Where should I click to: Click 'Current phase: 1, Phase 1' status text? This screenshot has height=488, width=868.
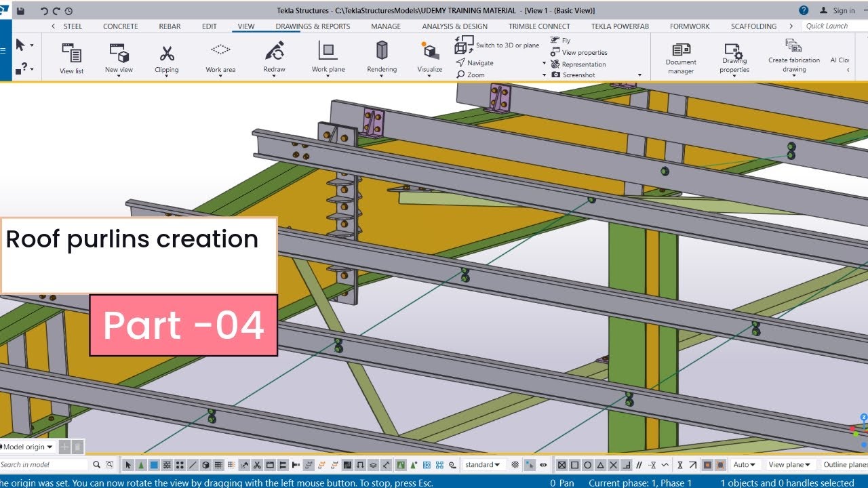pos(640,483)
